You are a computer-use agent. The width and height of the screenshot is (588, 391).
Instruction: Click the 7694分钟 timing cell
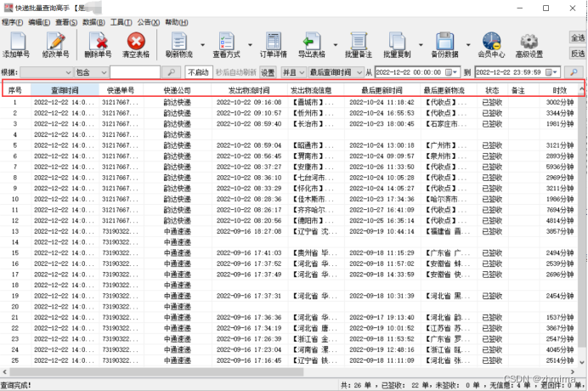coord(559,210)
